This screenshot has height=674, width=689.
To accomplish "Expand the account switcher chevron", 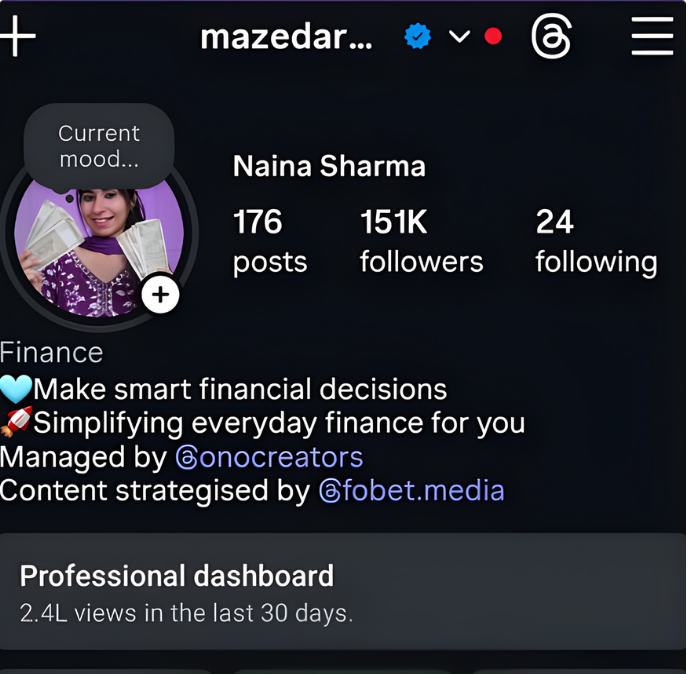I will click(459, 37).
